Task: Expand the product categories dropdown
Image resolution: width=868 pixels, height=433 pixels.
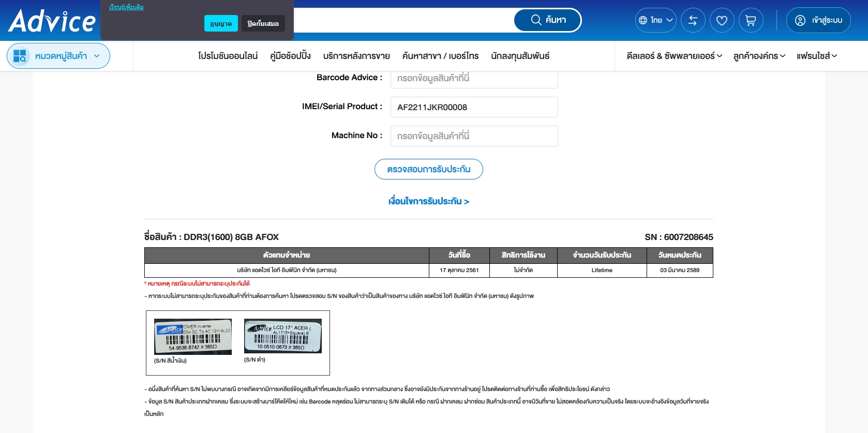Action: tap(58, 56)
